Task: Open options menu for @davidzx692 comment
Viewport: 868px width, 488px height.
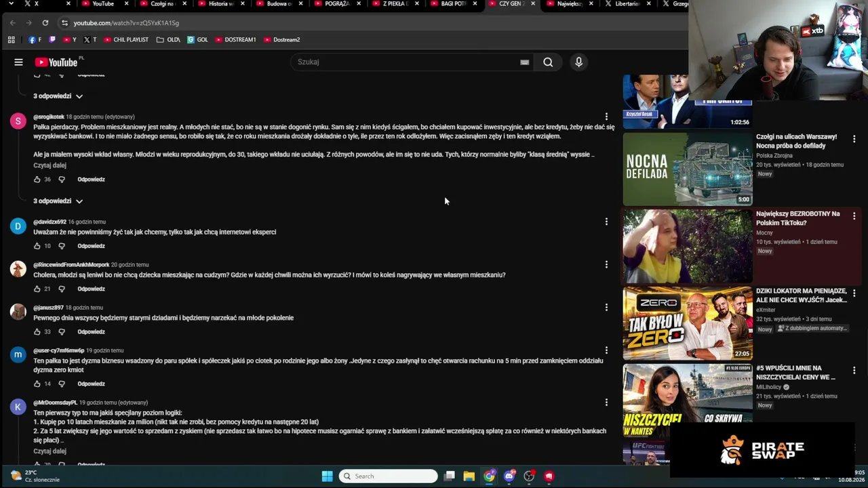Action: [606, 222]
